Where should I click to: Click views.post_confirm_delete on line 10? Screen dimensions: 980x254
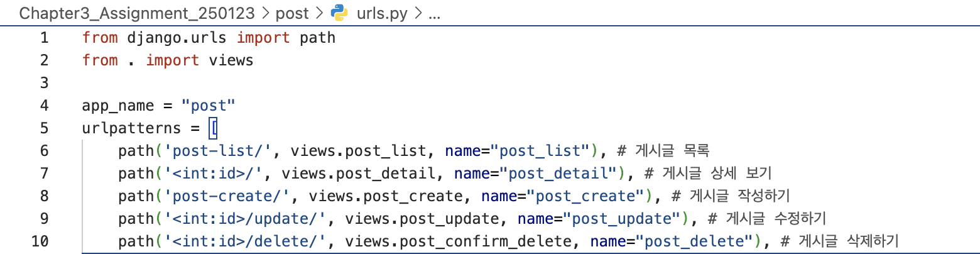(x=459, y=241)
